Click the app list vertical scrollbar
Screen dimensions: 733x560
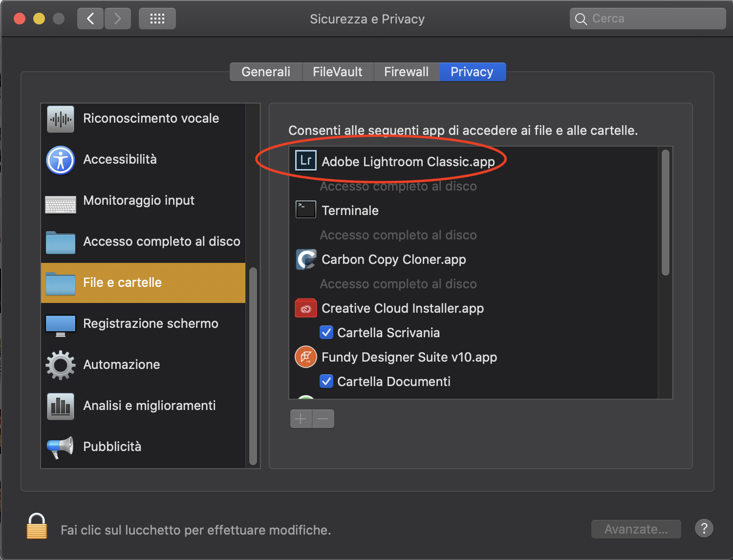[665, 213]
